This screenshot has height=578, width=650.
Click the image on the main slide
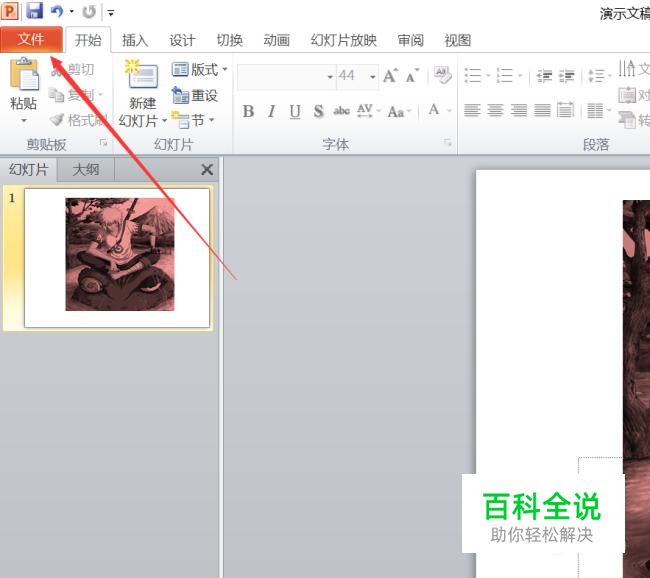pyautogui.click(x=636, y=389)
